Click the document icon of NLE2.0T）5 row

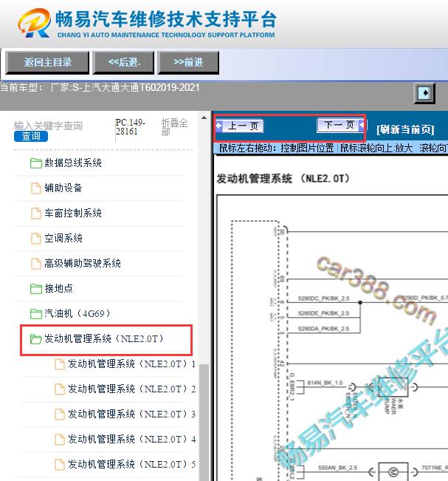point(60,465)
